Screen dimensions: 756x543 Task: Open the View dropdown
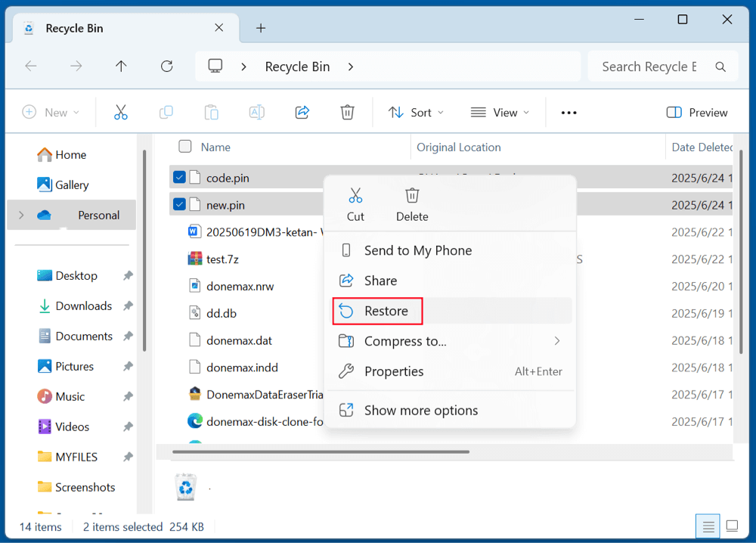tap(500, 111)
